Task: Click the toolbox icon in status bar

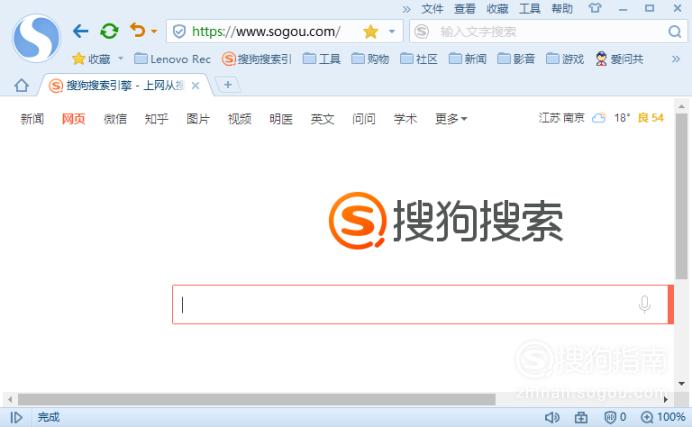Action: 581,417
